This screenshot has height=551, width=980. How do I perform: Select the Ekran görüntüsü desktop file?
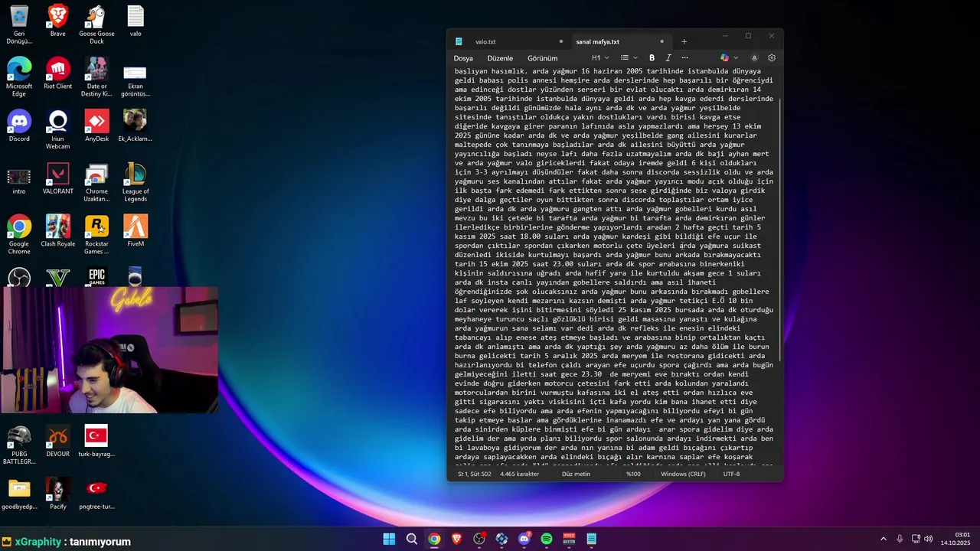pyautogui.click(x=136, y=77)
